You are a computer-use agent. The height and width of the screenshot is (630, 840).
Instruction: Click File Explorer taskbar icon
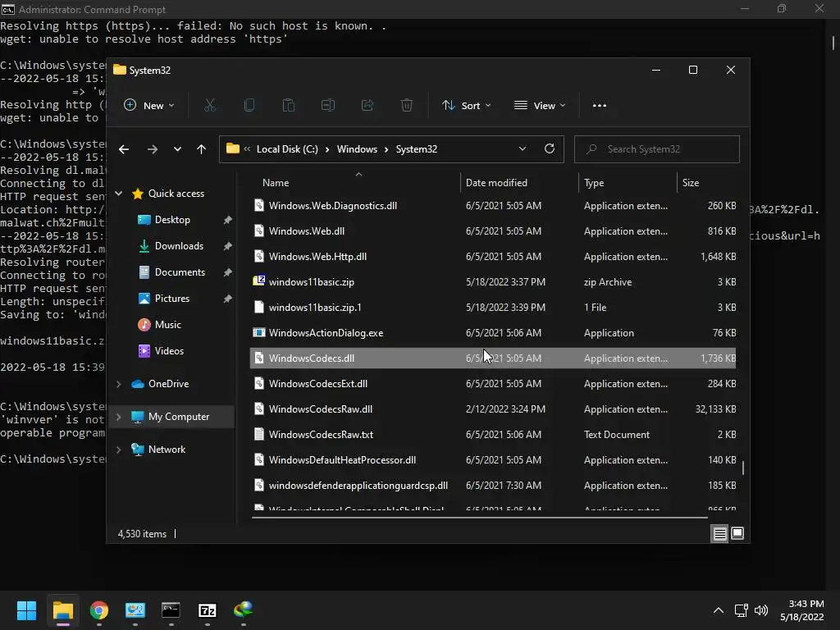(x=62, y=610)
